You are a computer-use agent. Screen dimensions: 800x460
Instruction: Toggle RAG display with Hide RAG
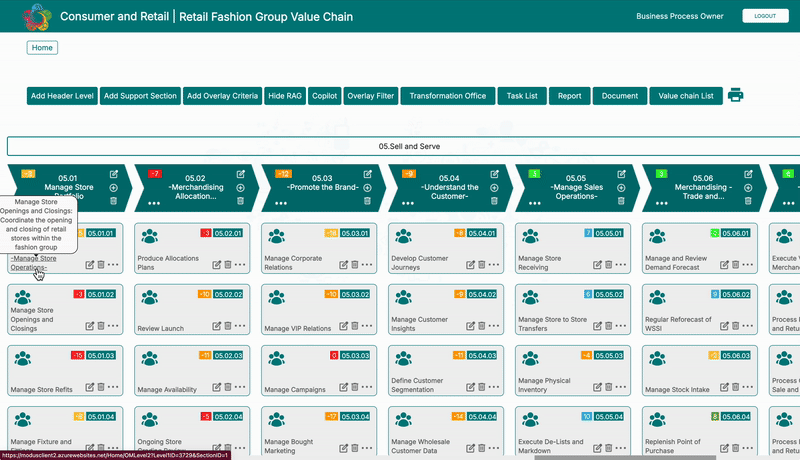[x=285, y=96]
